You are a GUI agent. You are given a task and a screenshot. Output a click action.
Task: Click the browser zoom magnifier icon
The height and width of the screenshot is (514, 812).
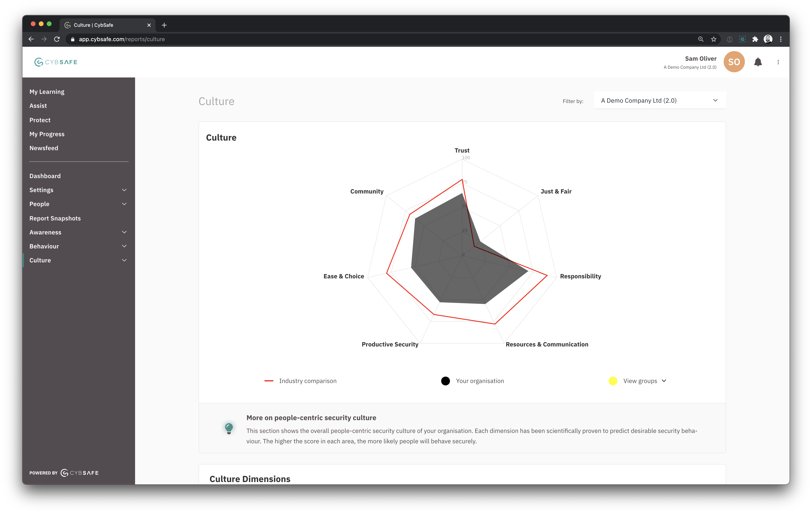(701, 39)
